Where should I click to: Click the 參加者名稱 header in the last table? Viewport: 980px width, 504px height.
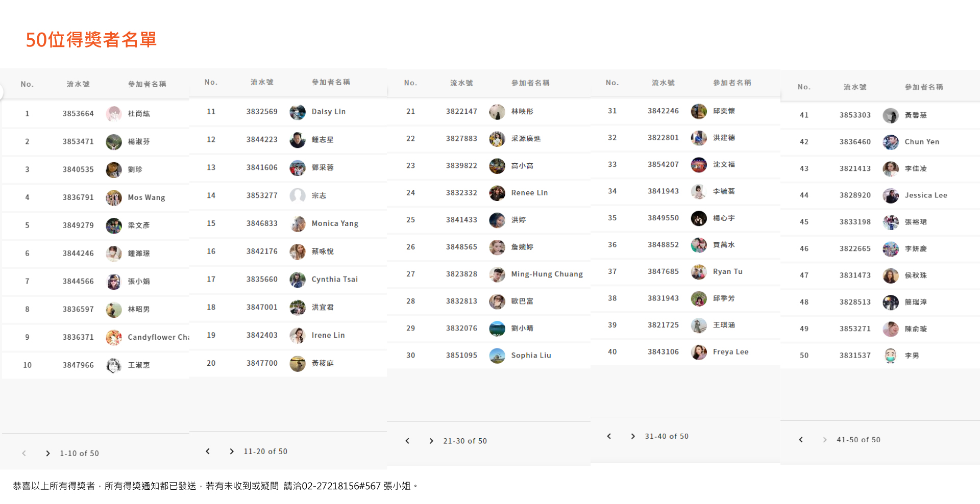(x=924, y=87)
